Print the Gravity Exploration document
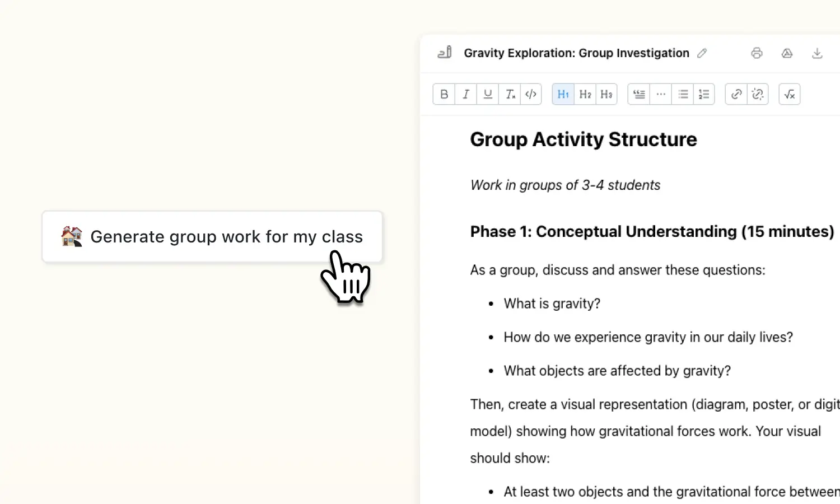This screenshot has height=504, width=840. pyautogui.click(x=757, y=53)
